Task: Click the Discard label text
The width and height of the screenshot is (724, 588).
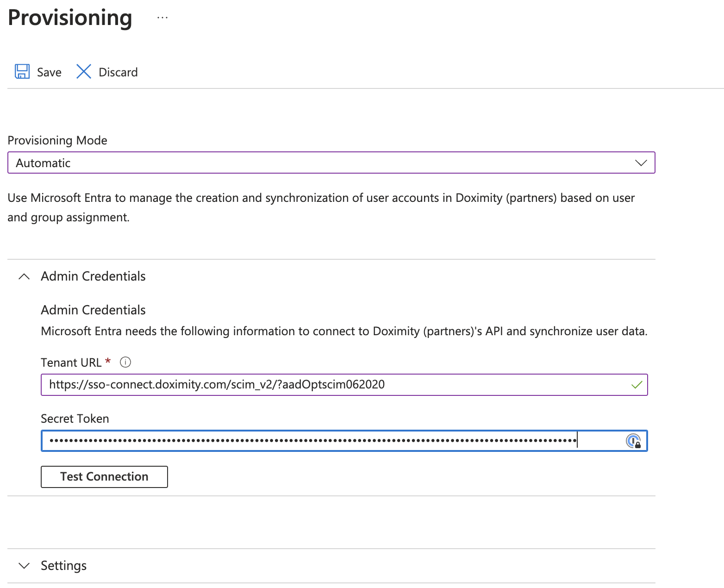Action: (x=118, y=72)
